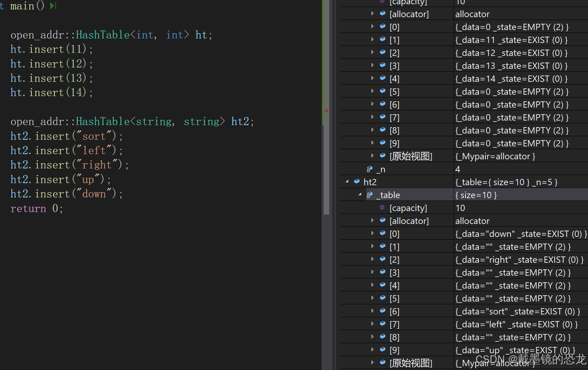The width and height of the screenshot is (588, 370).
Task: Expand the row holding "right"
Action: [372, 259]
